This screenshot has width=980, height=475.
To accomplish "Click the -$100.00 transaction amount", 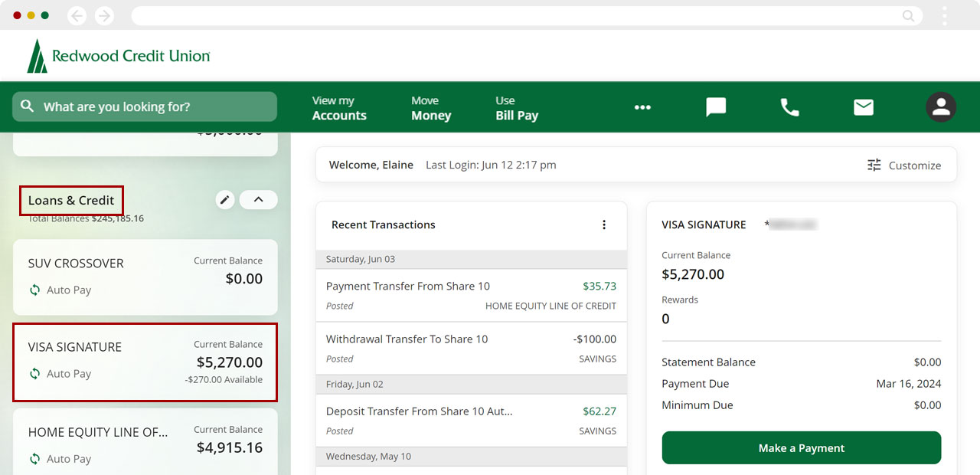I will pos(595,339).
